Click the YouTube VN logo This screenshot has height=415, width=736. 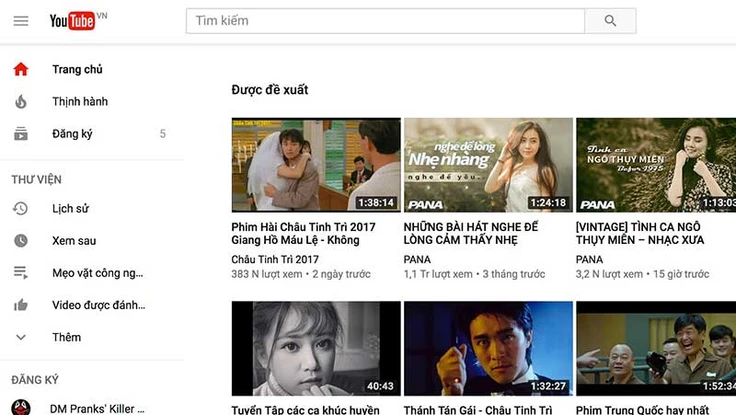tap(78, 21)
